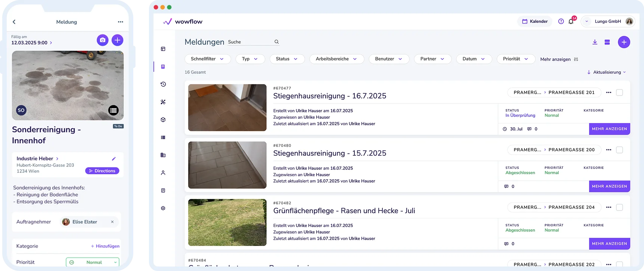644x271 pixels.
Task: Click MEHR ANZEIGEN for ticket #670480
Action: pos(609,186)
